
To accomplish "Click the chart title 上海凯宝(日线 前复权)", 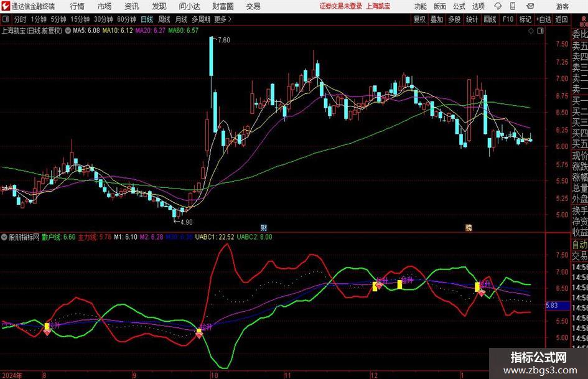I will 32,30.
